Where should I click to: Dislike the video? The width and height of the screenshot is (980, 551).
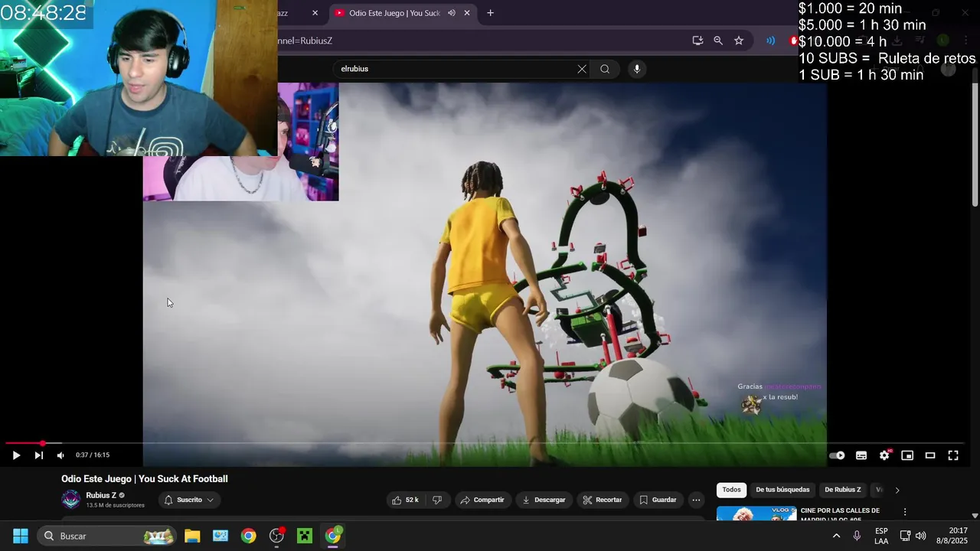[x=437, y=500]
